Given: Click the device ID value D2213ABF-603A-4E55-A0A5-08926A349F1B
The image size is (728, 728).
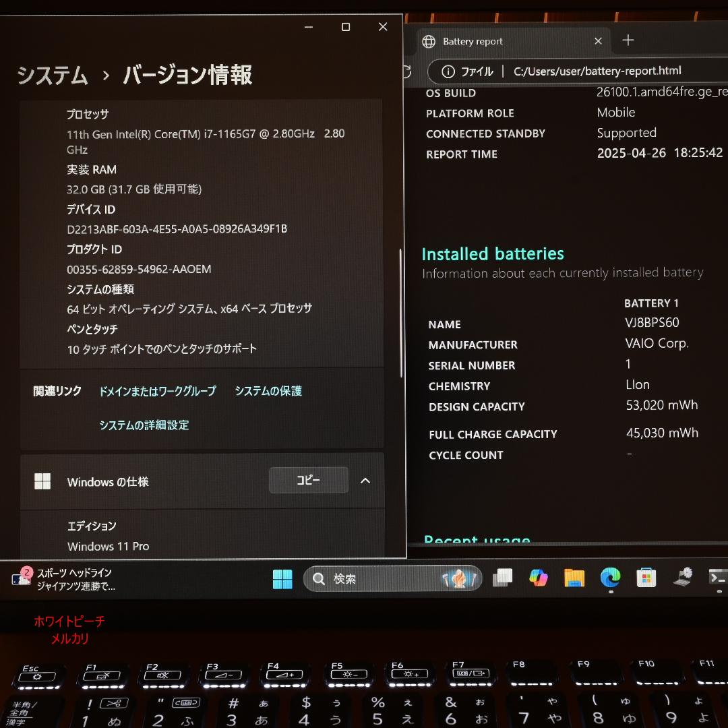Looking at the screenshot, I should coord(177,229).
